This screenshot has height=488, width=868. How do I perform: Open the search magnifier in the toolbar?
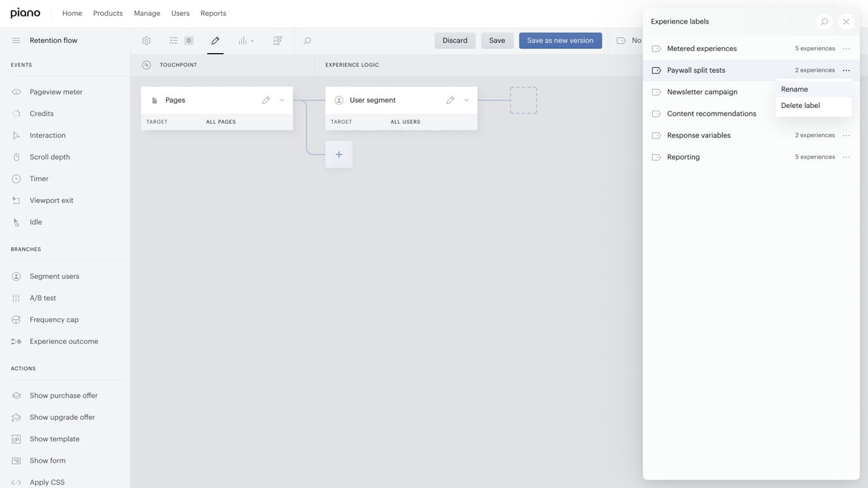point(307,41)
